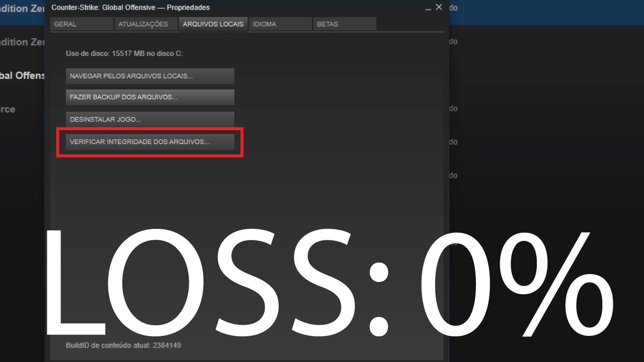644x362 pixels.
Task: Click the Propriedades window title text
Action: [130, 8]
